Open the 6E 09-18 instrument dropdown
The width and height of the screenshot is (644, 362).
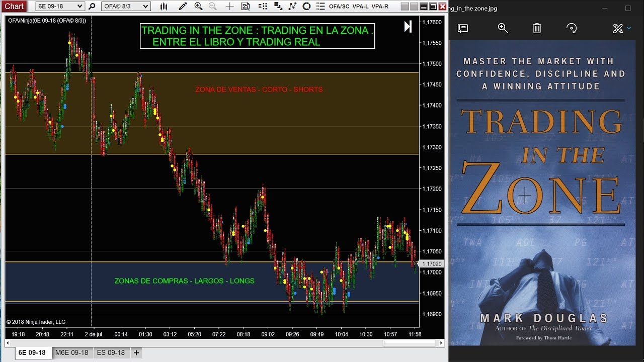(x=60, y=7)
